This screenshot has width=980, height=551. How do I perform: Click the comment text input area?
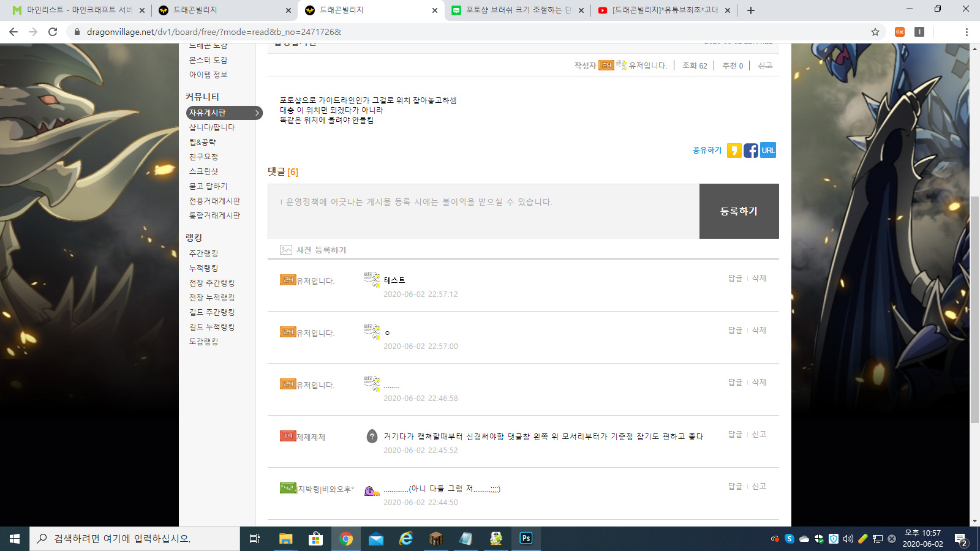483,211
